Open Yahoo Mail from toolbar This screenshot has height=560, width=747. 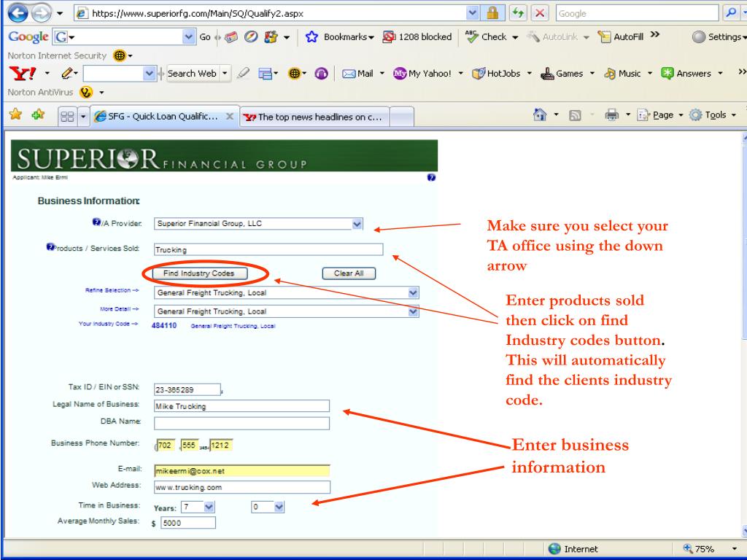coord(357,74)
